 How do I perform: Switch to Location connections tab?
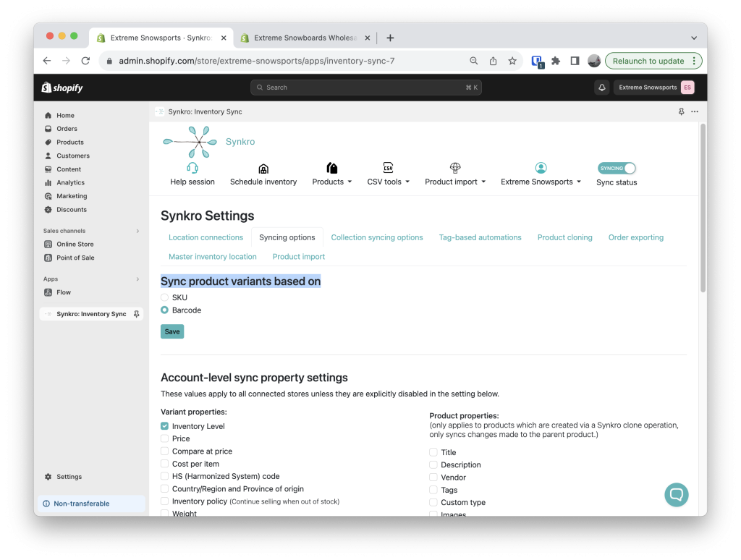206,237
